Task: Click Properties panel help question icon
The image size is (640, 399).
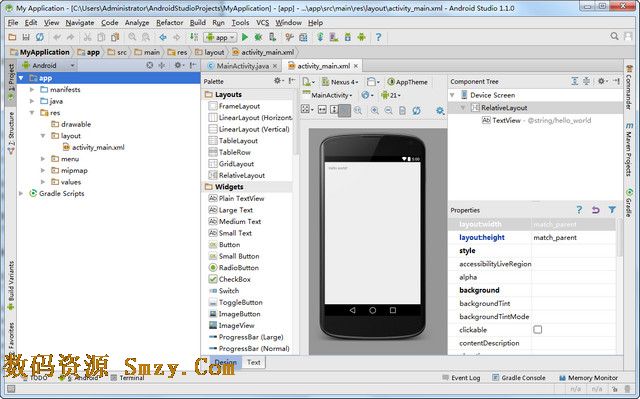Action: click(x=579, y=210)
